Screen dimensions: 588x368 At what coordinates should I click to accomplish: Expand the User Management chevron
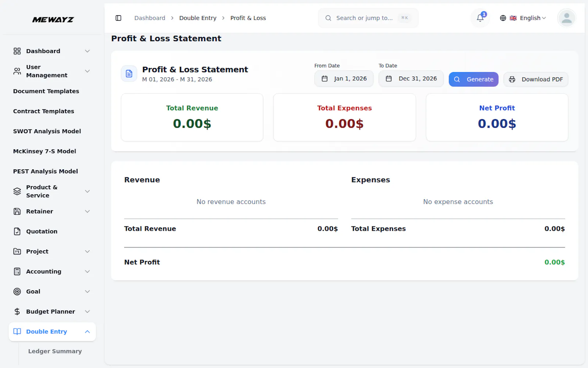(87, 71)
